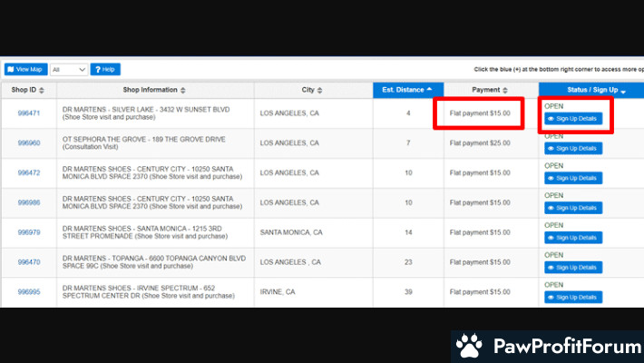Select text 'DR MARTENS - SILVER LAKE - 3432 W SUNSET BLVD'
Screen dimensions: 644x363
(146, 110)
